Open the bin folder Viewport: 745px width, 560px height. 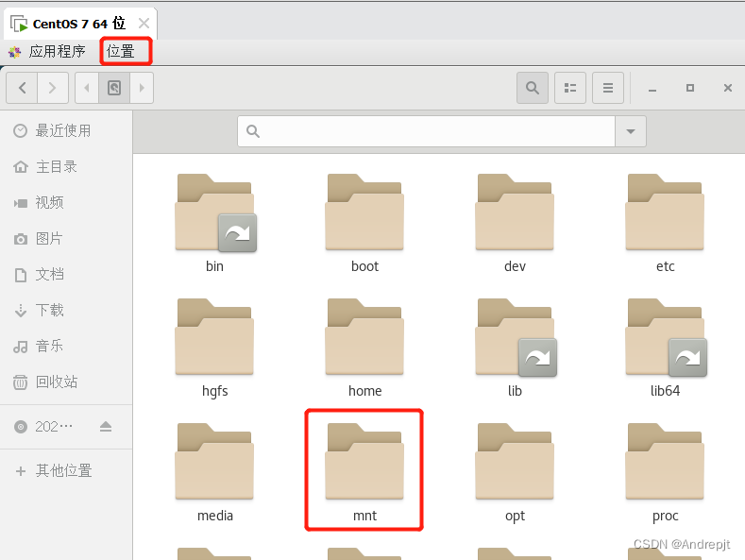[214, 223]
